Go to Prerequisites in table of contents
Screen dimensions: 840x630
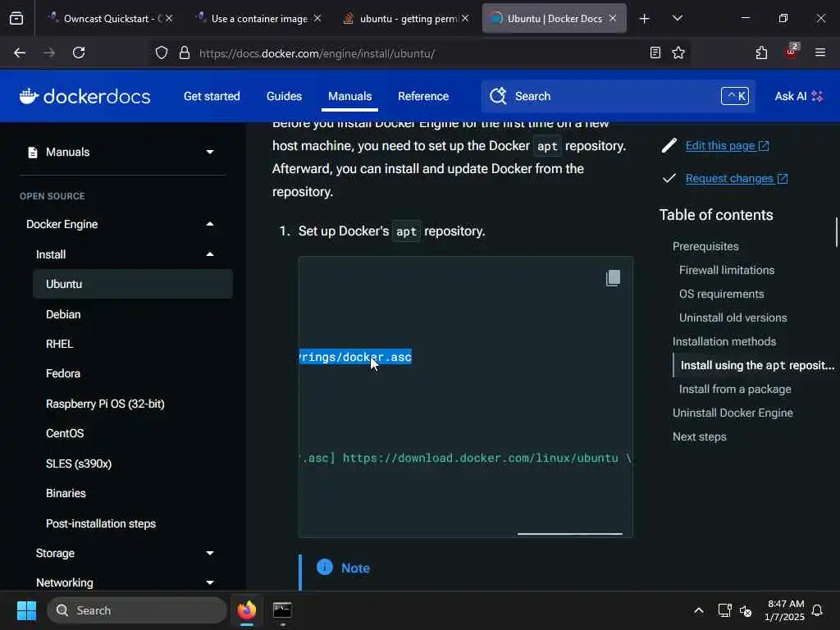pos(705,246)
